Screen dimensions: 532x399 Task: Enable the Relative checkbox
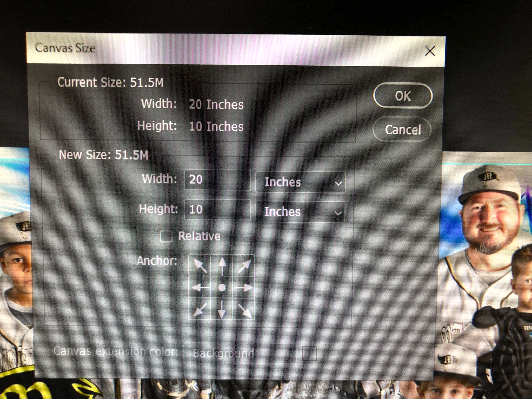tap(166, 236)
